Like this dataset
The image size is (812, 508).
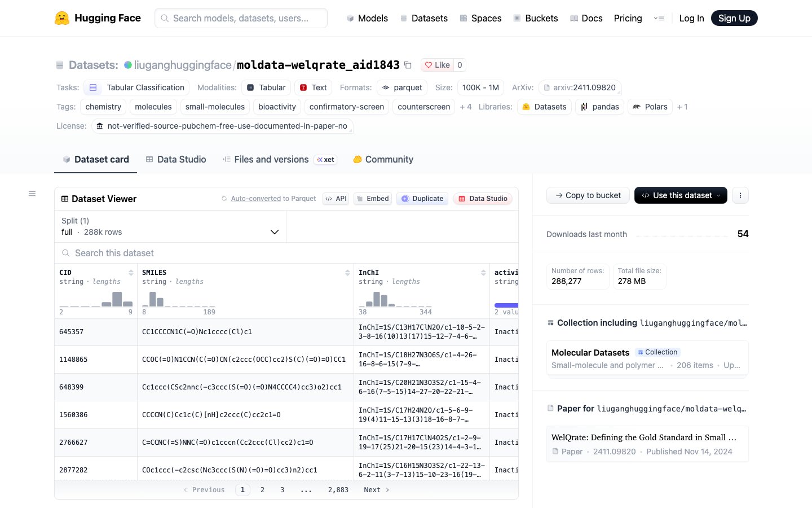click(437, 65)
